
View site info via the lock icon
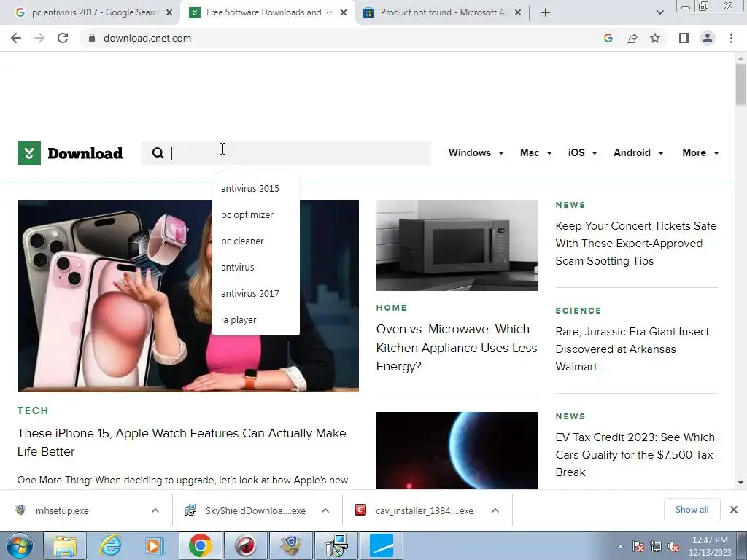click(x=91, y=38)
